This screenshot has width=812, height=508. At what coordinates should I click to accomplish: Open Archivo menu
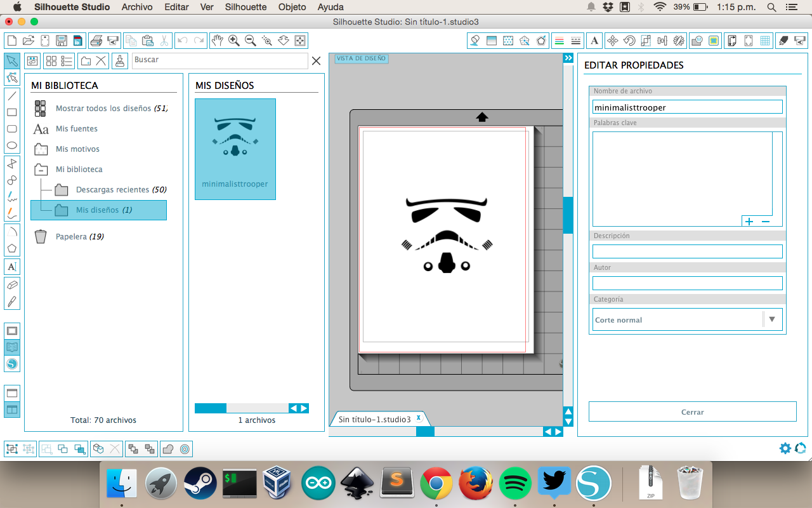pyautogui.click(x=137, y=7)
